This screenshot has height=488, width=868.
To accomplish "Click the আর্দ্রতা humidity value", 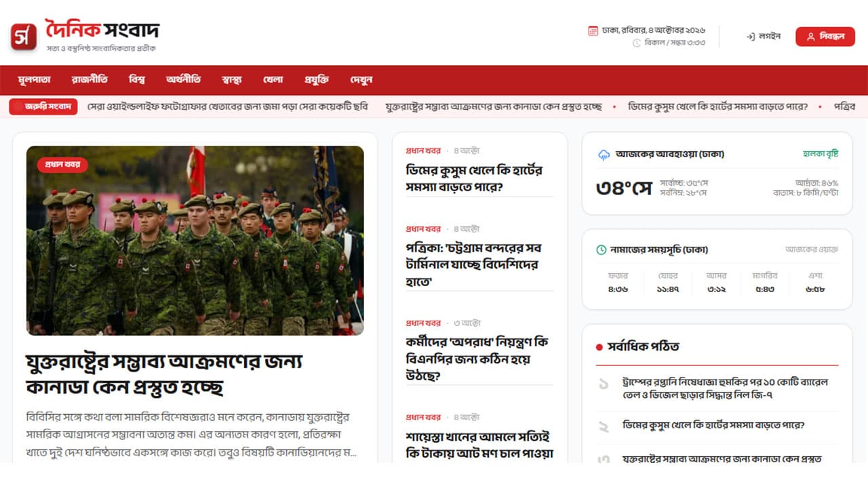I will pos(816,183).
